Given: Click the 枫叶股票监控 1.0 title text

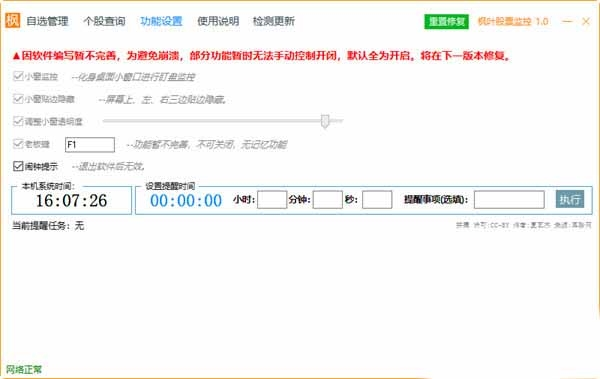Looking at the screenshot, I should 513,21.
